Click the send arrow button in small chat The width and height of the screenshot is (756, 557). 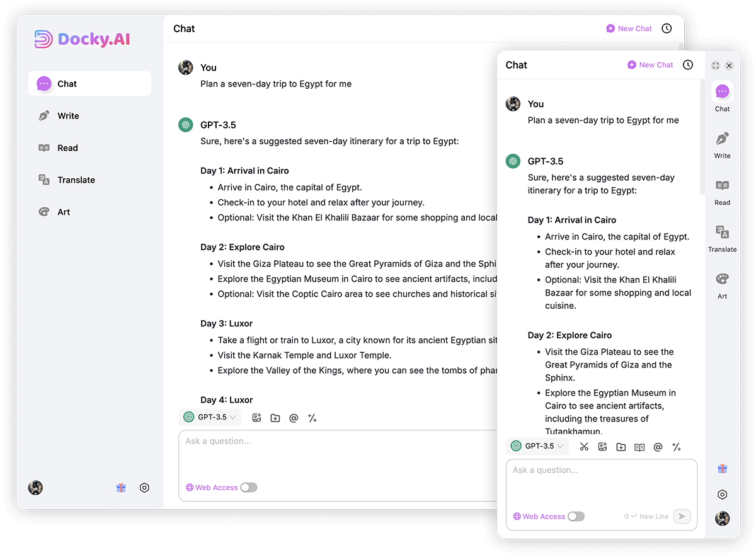click(x=682, y=517)
